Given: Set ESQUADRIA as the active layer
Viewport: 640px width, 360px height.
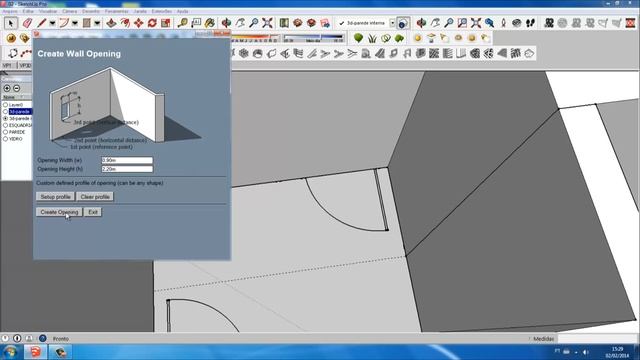Looking at the screenshot, I should coord(5,125).
